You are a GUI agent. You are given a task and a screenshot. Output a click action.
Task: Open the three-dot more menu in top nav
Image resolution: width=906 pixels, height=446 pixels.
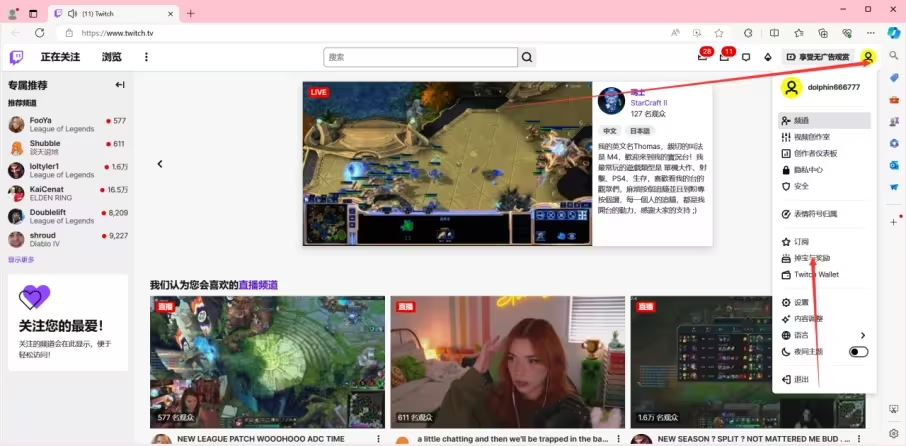point(146,57)
